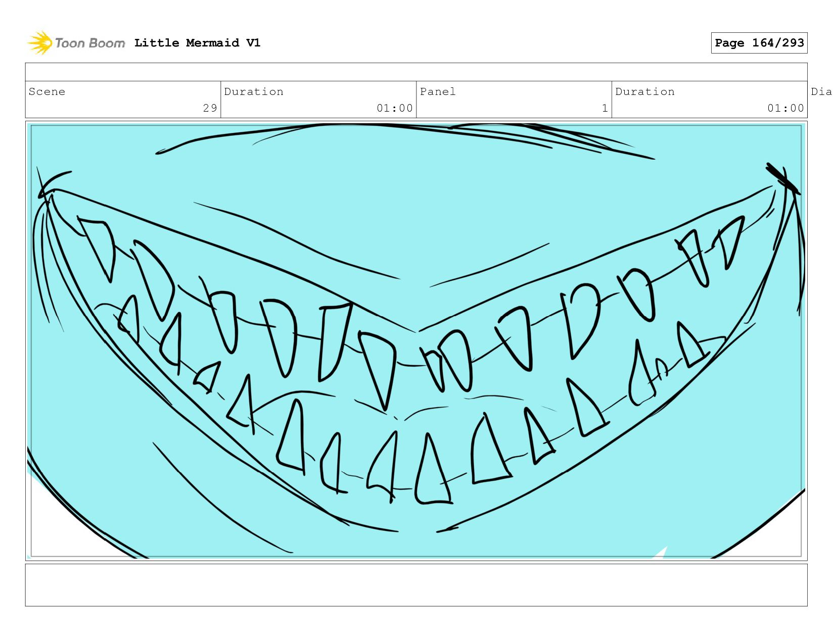Image resolution: width=834 pixels, height=644 pixels.
Task: Click the panel duration value '01:00'
Action: [785, 108]
